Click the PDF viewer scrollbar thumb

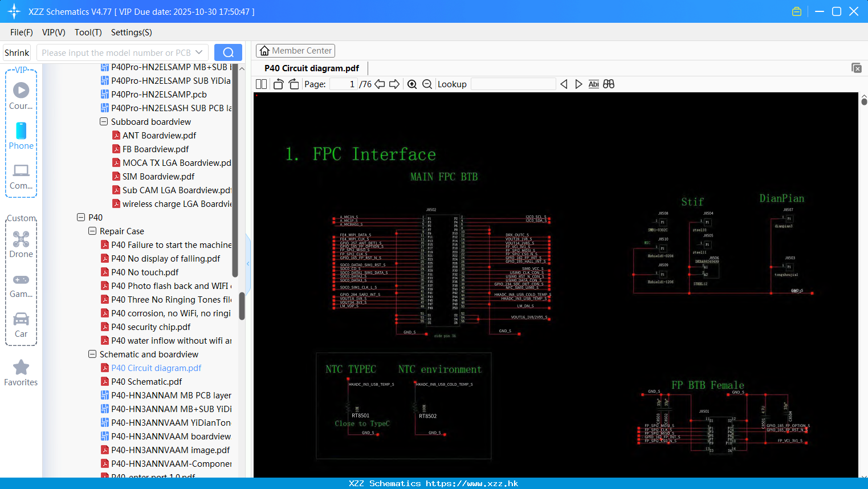864,101
